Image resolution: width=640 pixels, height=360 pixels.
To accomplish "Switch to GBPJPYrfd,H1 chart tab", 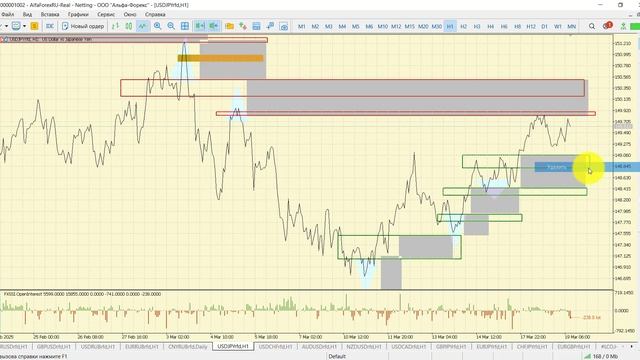I will point(451,347).
